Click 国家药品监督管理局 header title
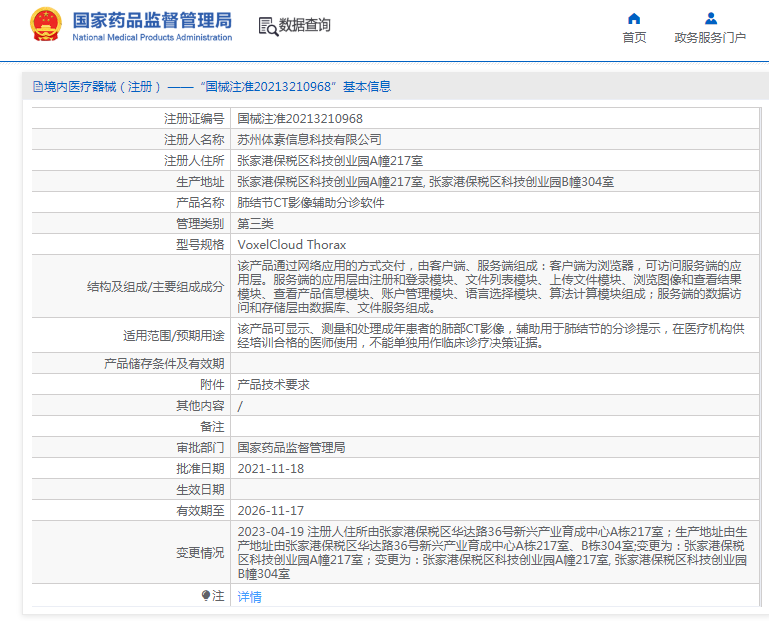This screenshot has width=769, height=621. [152, 21]
